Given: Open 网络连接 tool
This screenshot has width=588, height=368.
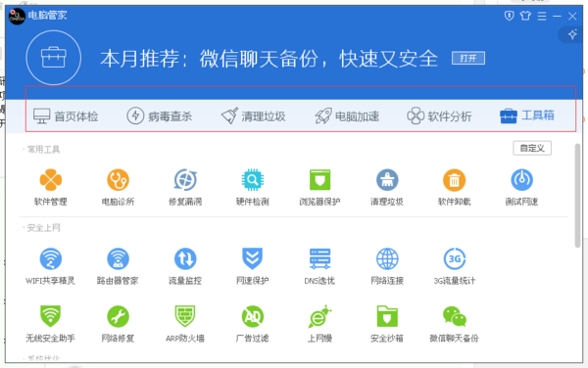Looking at the screenshot, I should (387, 266).
